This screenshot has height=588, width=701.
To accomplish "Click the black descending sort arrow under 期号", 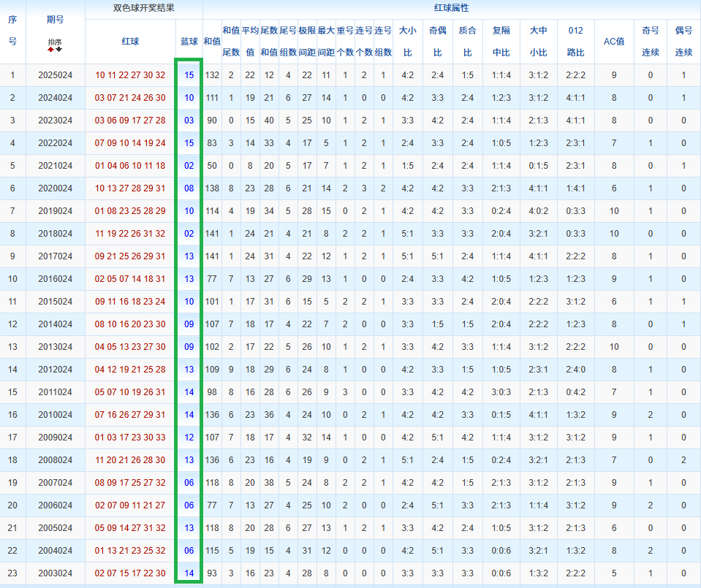I will coord(59,50).
